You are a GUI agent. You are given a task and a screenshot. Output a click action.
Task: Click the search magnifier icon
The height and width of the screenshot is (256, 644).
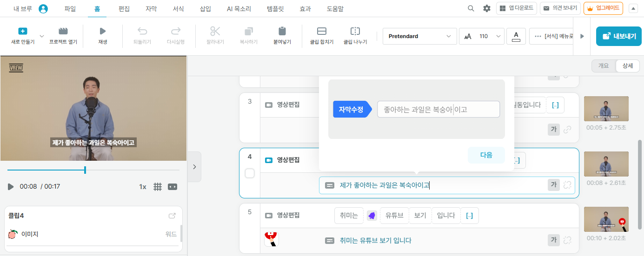pos(471,8)
